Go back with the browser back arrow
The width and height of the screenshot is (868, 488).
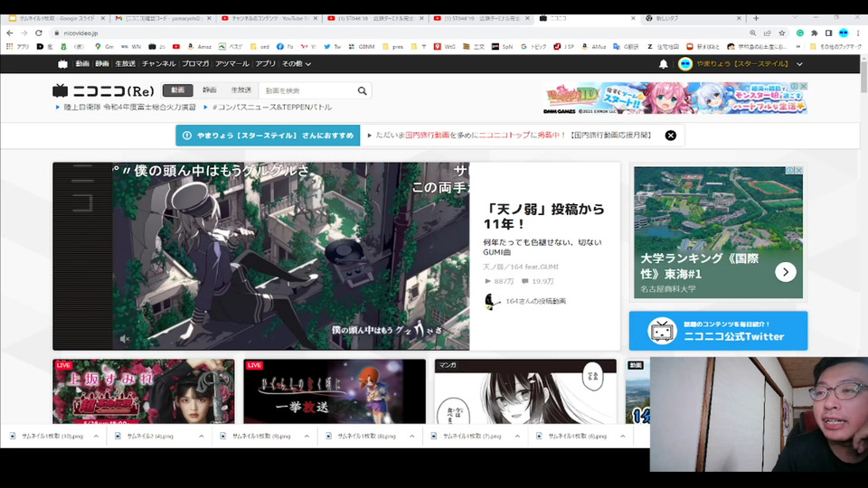tap(10, 33)
